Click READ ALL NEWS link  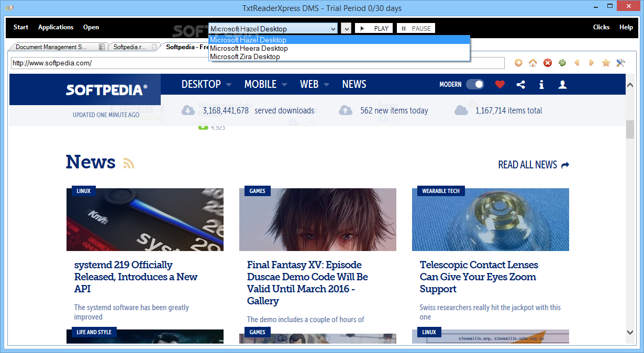(534, 165)
